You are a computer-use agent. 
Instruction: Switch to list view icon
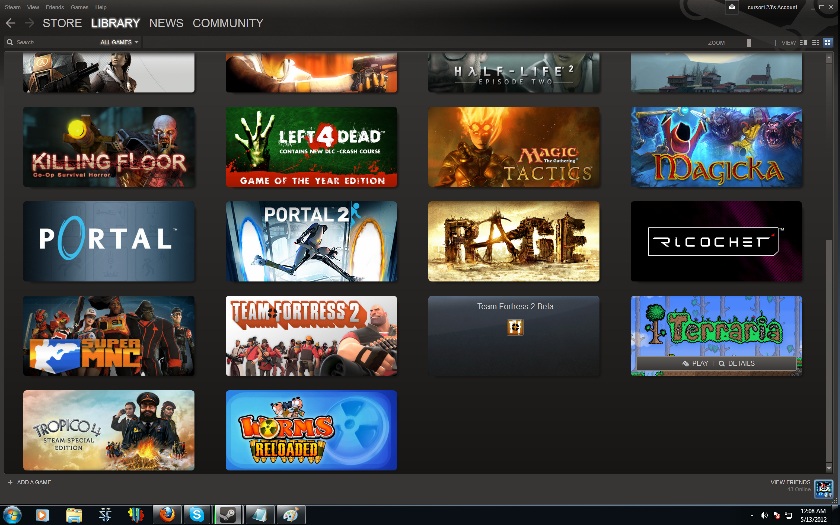(815, 42)
